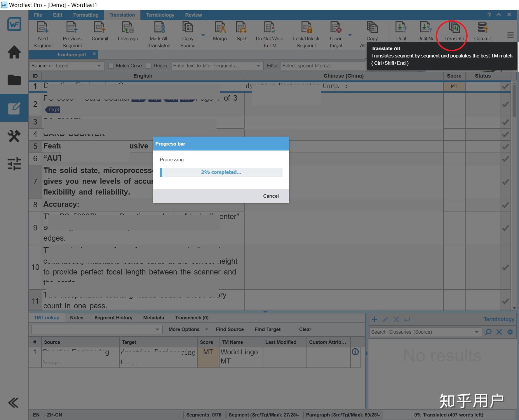519x420 pixels.
Task: Click the Commit All database icon
Action: tap(483, 27)
